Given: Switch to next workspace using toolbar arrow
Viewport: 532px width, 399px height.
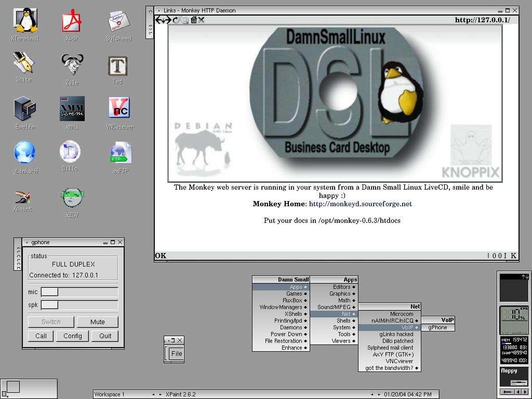Looking at the screenshot, I should [161, 394].
